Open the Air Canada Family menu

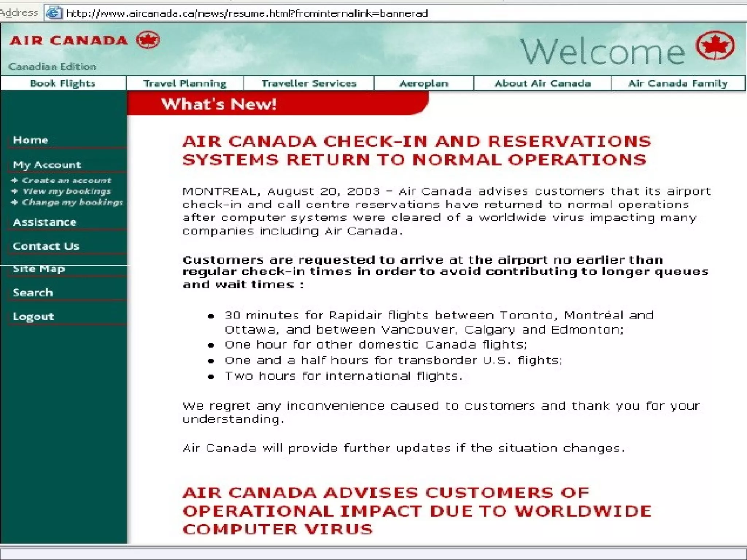click(x=678, y=83)
